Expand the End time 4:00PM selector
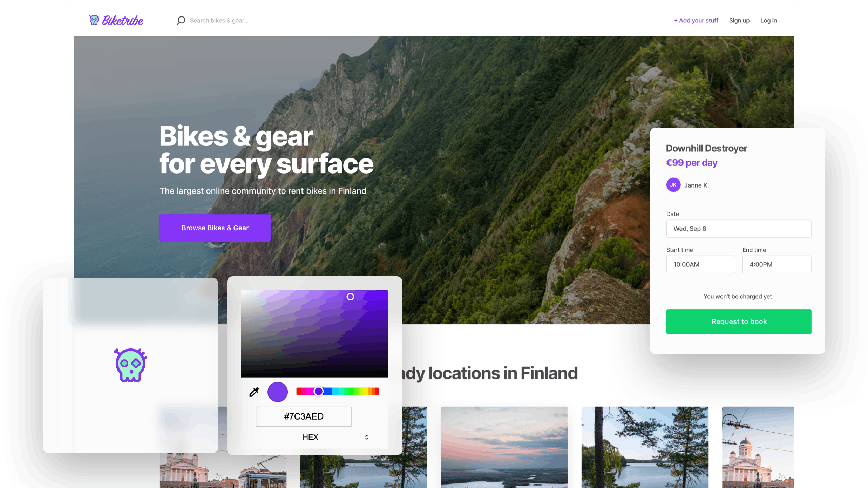Viewport: 868px width, 488px height. point(777,265)
